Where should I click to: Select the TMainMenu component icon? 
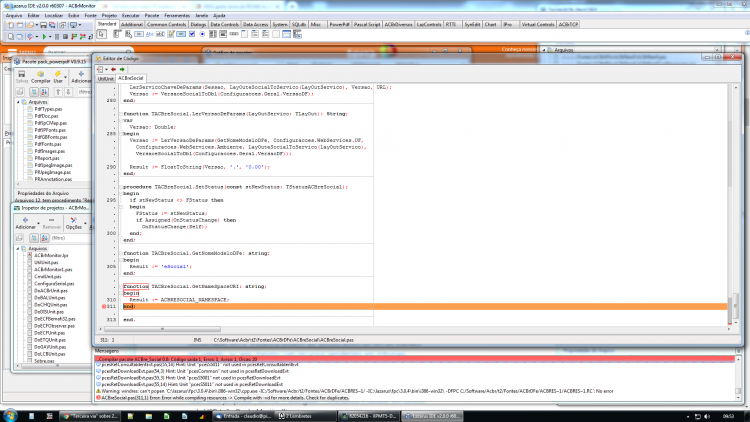[x=117, y=34]
